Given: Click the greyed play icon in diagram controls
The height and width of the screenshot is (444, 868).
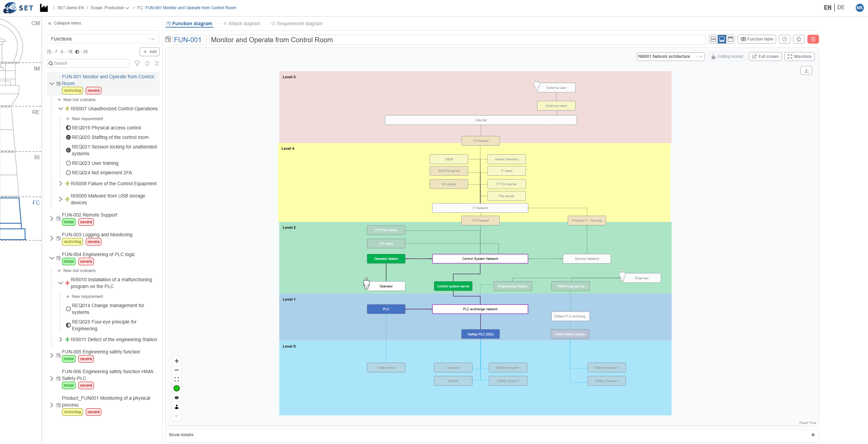Looking at the screenshot, I should (177, 416).
